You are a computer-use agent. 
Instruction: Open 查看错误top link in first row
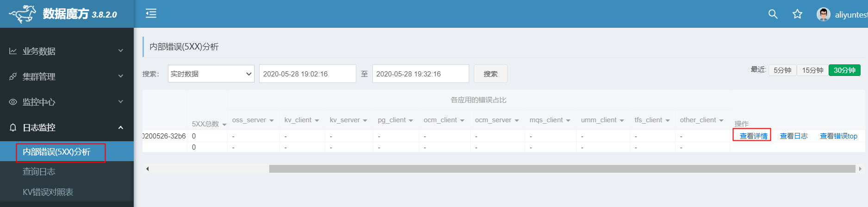(x=838, y=136)
